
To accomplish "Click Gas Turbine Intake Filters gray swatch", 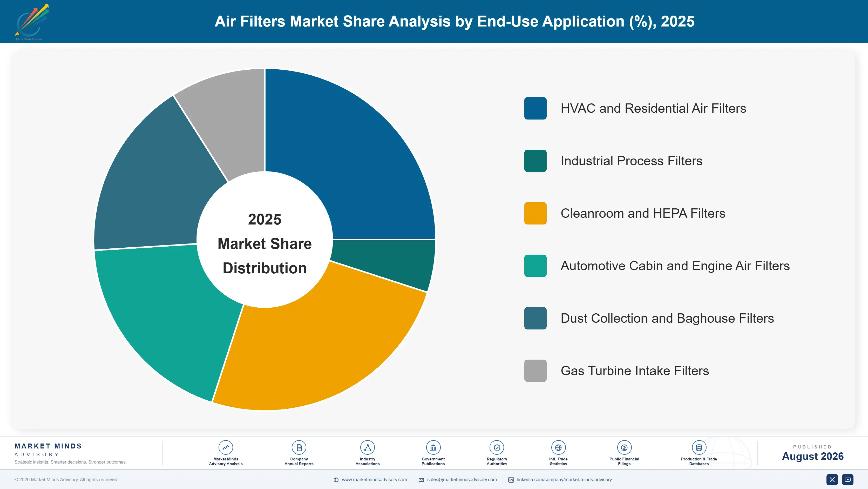I will 535,371.
